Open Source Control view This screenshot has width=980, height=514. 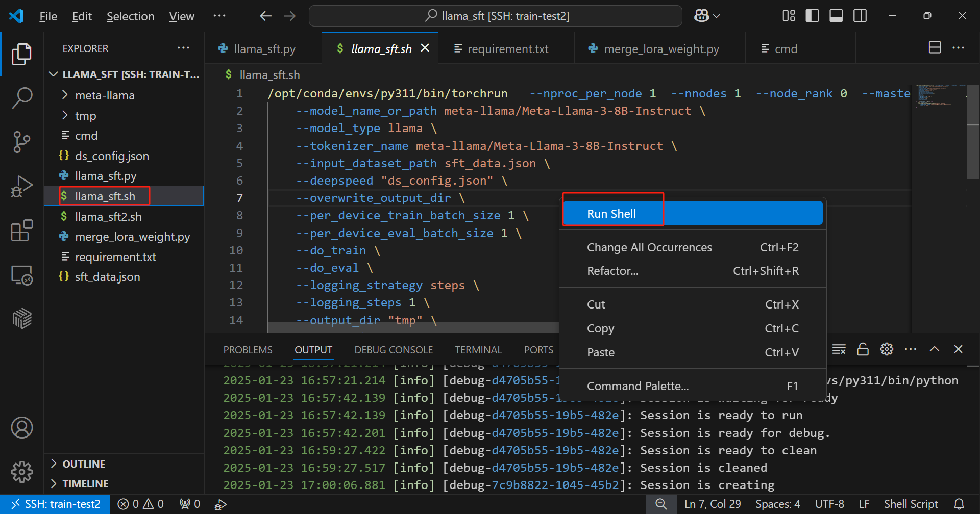(x=21, y=142)
